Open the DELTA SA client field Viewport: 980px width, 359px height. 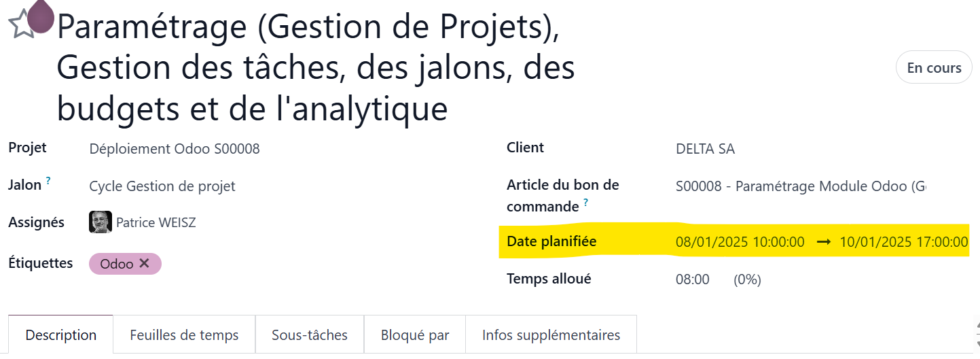pos(706,149)
